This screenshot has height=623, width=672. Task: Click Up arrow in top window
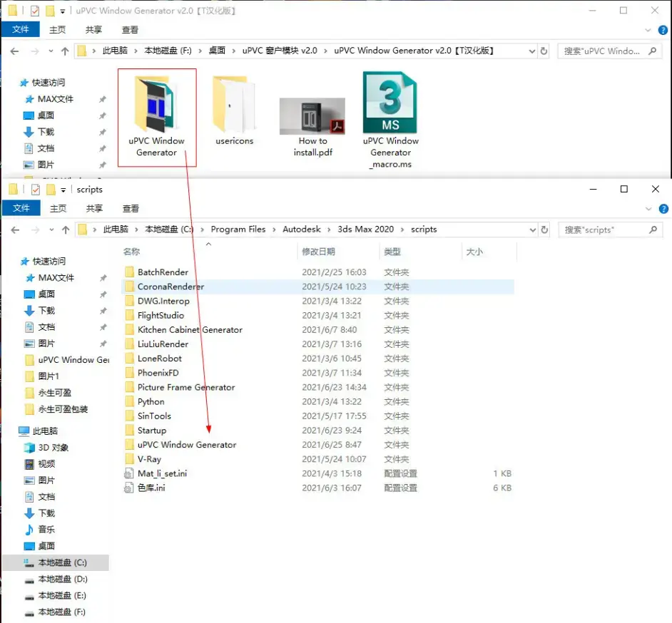(x=65, y=51)
